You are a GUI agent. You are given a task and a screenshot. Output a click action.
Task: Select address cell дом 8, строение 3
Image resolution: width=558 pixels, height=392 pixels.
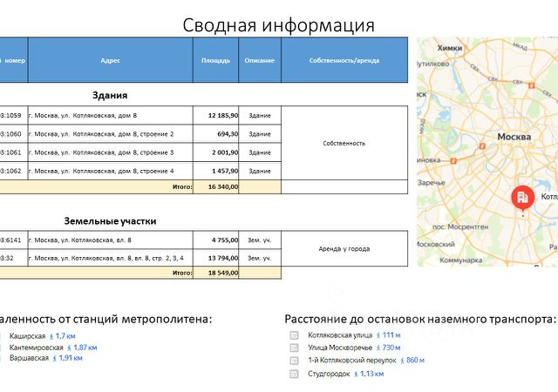pyautogui.click(x=111, y=152)
